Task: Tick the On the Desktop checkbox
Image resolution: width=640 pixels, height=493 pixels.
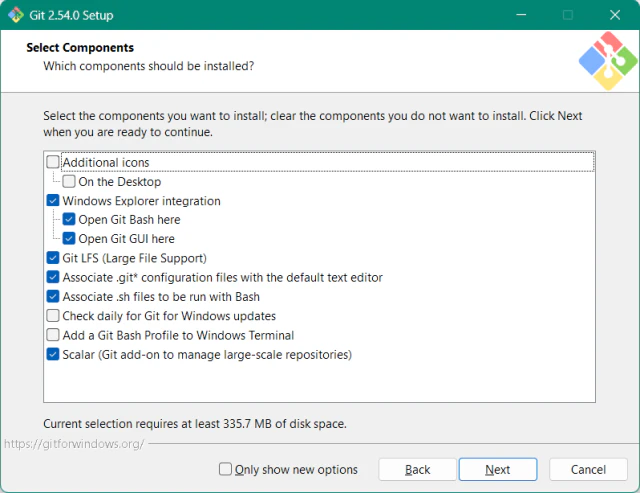Action: (69, 181)
